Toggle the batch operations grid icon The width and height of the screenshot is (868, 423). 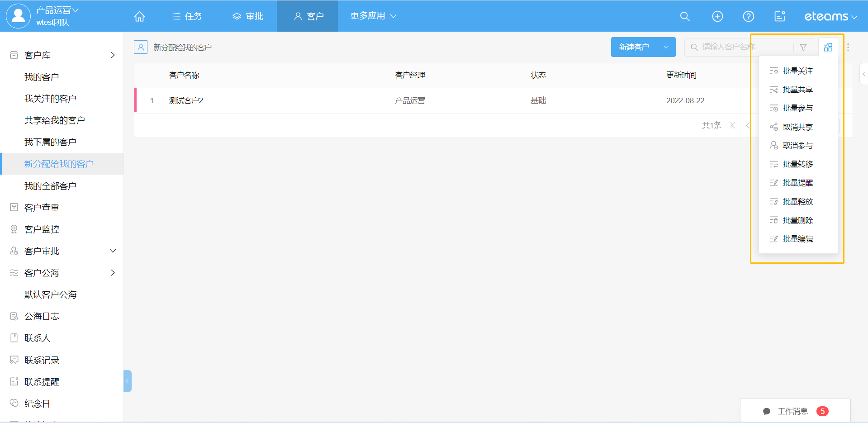tap(828, 47)
